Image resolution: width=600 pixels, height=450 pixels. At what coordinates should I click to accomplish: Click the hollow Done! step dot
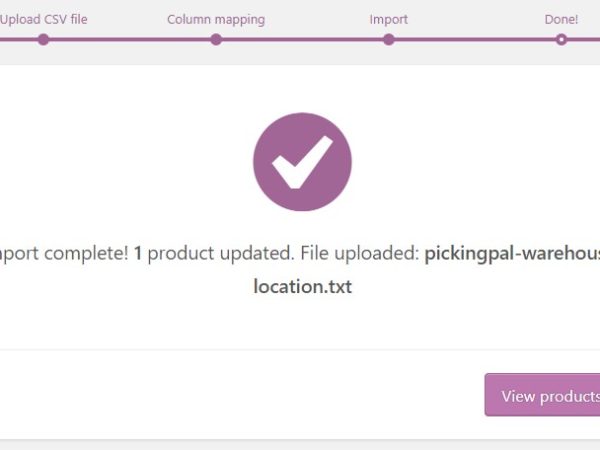click(562, 40)
